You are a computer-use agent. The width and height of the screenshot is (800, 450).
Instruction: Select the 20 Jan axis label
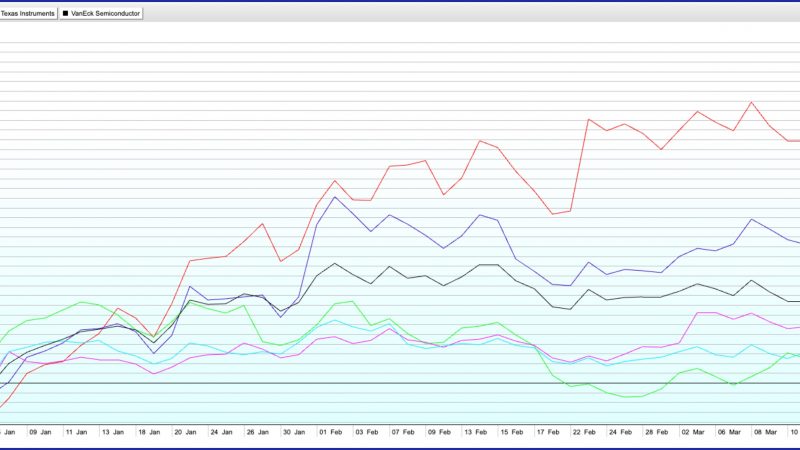[185, 432]
